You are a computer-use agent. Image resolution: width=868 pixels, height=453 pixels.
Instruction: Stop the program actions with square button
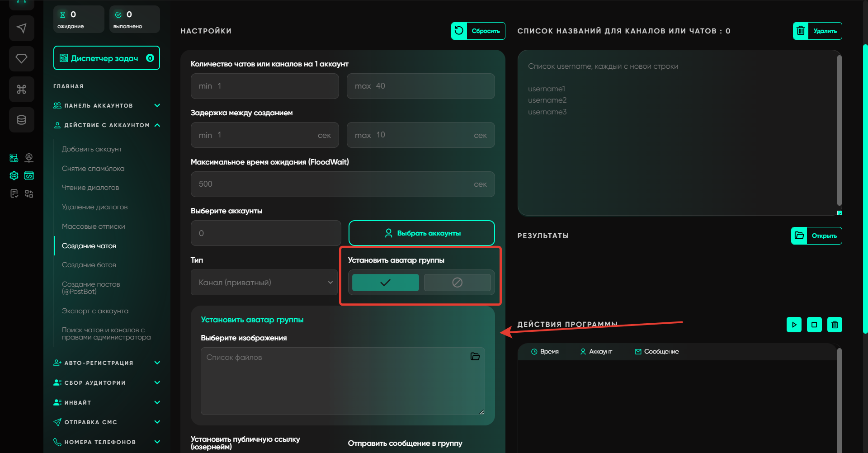tap(814, 325)
